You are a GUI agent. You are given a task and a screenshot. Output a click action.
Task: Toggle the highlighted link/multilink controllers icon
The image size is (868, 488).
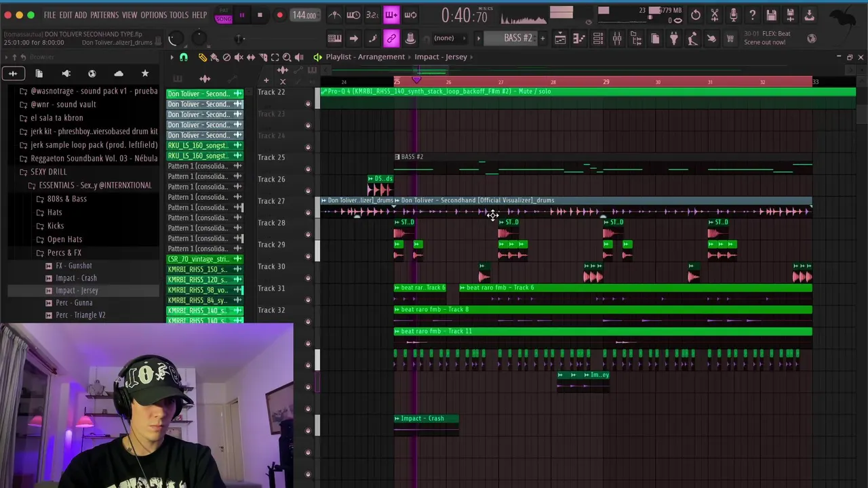coord(391,39)
